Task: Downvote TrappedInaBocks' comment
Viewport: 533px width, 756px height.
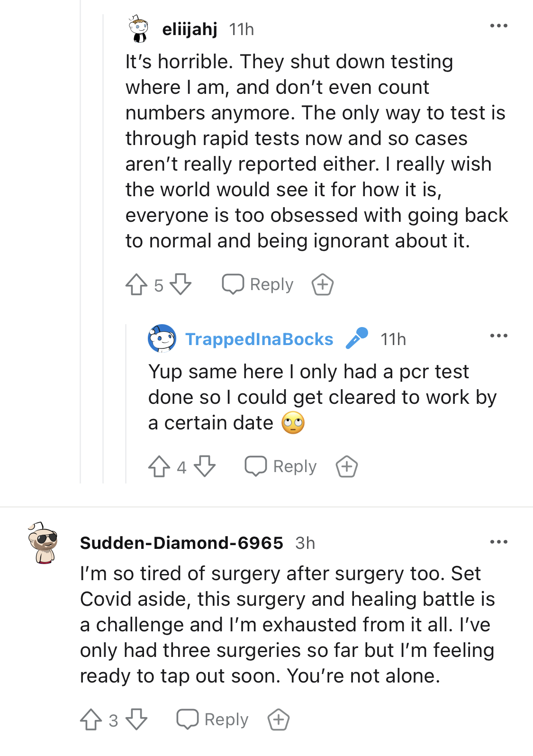Action: tap(205, 467)
